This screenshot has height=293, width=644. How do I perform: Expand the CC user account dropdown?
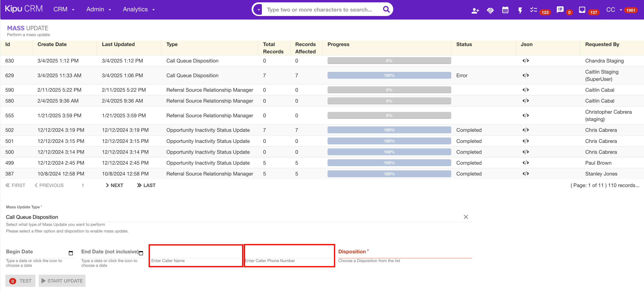pyautogui.click(x=614, y=10)
